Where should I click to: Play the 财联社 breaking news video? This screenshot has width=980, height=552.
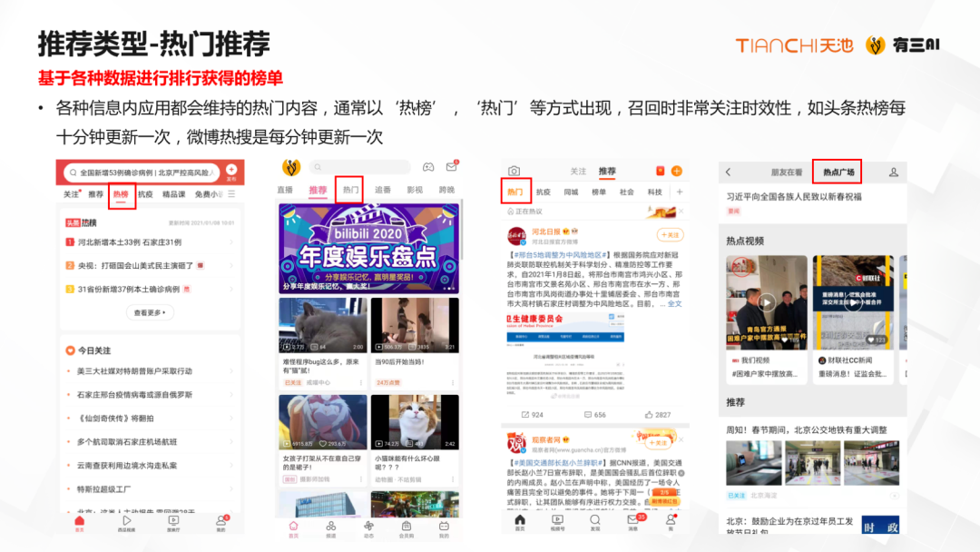pos(853,302)
